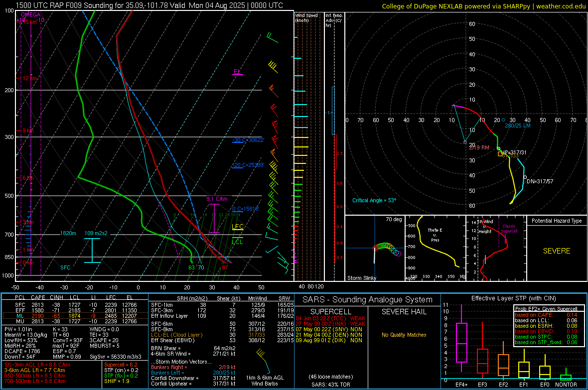This screenshot has width=588, height=390.
Task: Click the 2/19 RM storm motion label
Action: (479, 147)
